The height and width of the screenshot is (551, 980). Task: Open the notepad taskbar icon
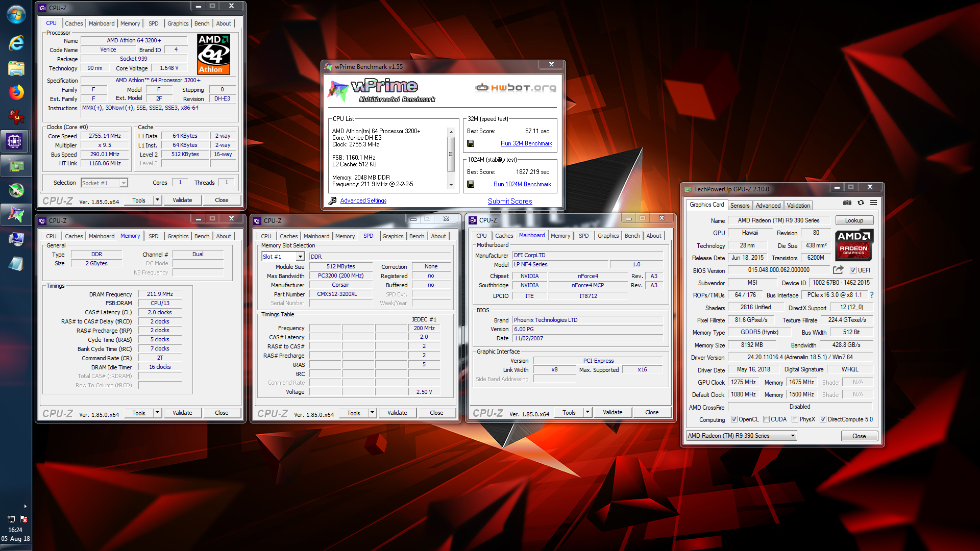pyautogui.click(x=16, y=264)
